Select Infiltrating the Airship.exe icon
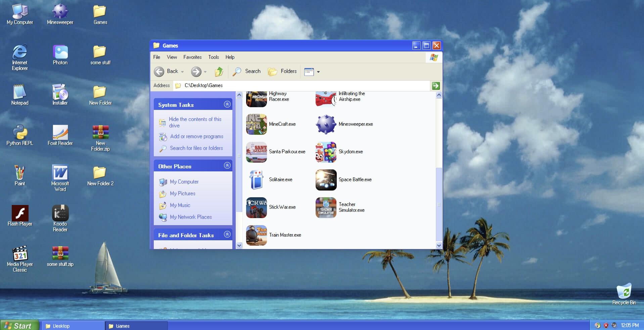The height and width of the screenshot is (330, 644). 326,99
